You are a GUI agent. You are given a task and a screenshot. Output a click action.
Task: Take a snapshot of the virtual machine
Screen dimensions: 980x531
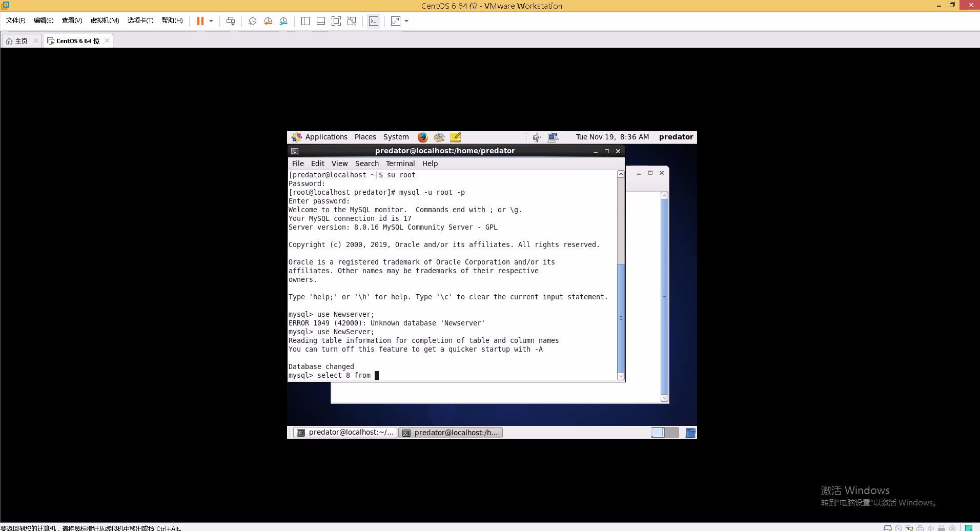(x=252, y=21)
